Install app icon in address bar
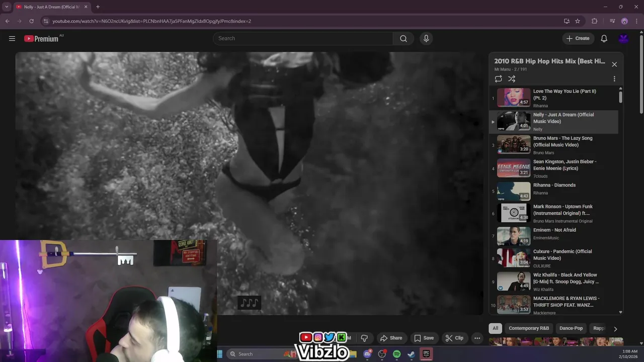 (567, 21)
